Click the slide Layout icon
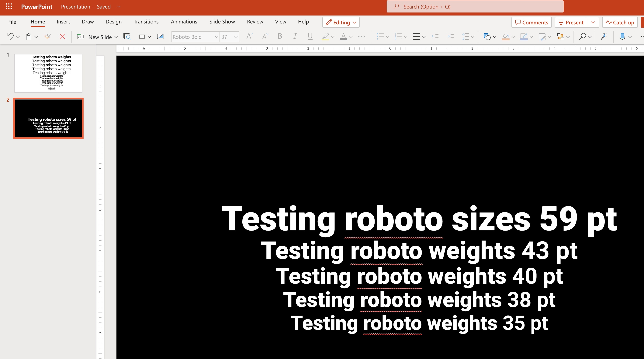The image size is (644, 359). 142,37
